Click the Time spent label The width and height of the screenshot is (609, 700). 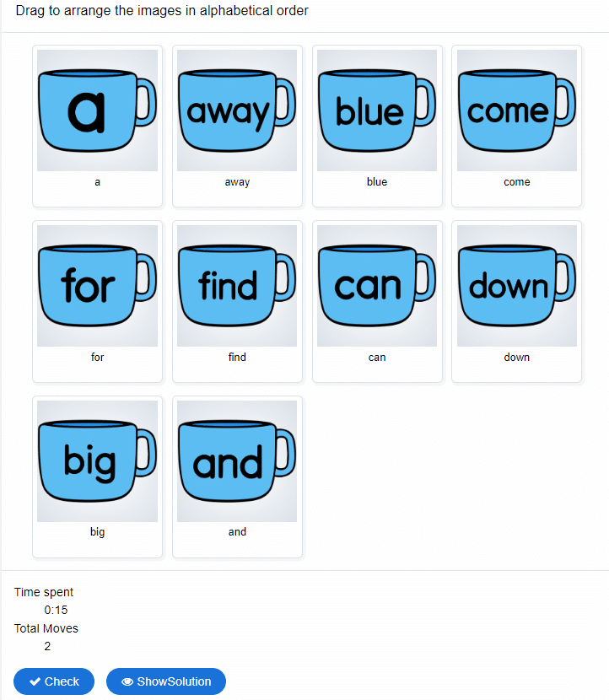pos(44,592)
